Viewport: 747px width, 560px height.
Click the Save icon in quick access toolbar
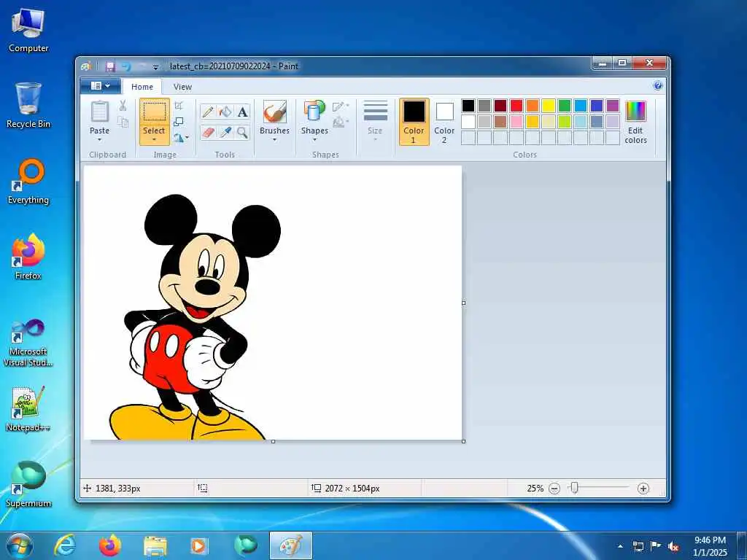(x=111, y=66)
